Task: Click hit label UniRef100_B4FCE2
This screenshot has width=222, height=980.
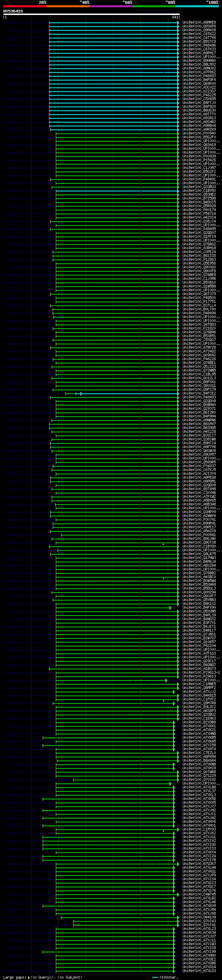Action: coord(199,394)
